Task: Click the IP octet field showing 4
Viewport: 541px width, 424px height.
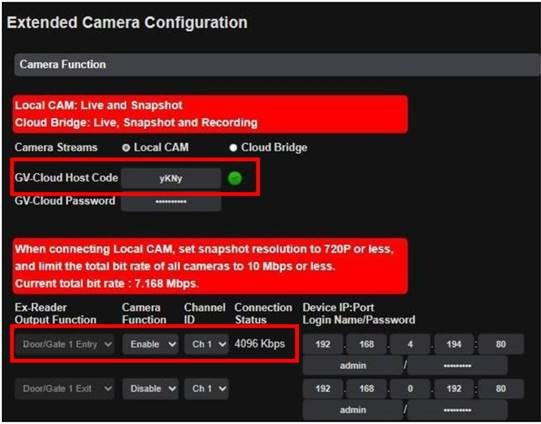Action: coord(410,344)
